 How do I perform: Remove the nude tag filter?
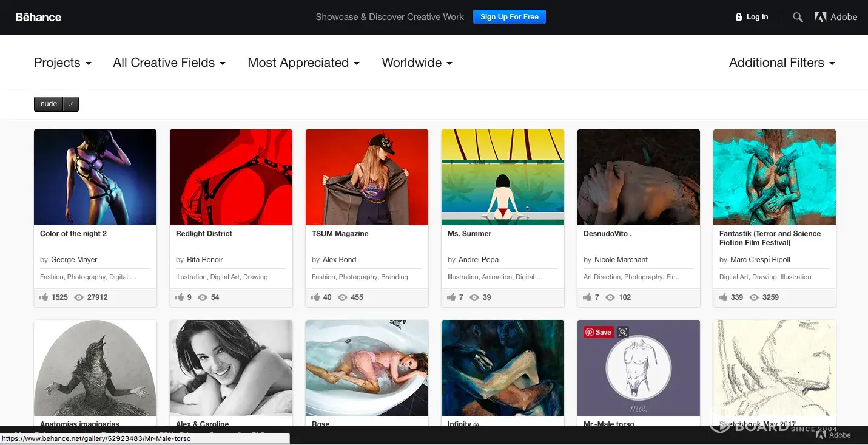pyautogui.click(x=70, y=104)
